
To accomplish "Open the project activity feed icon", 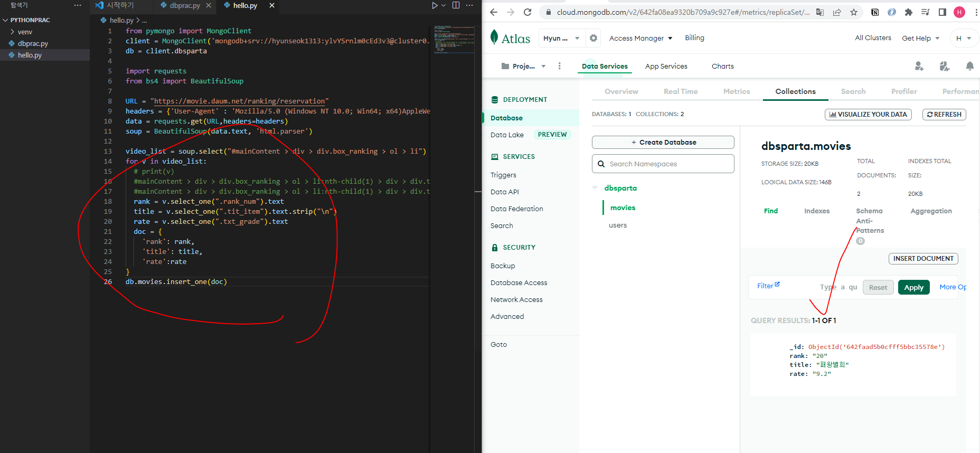I will (945, 66).
